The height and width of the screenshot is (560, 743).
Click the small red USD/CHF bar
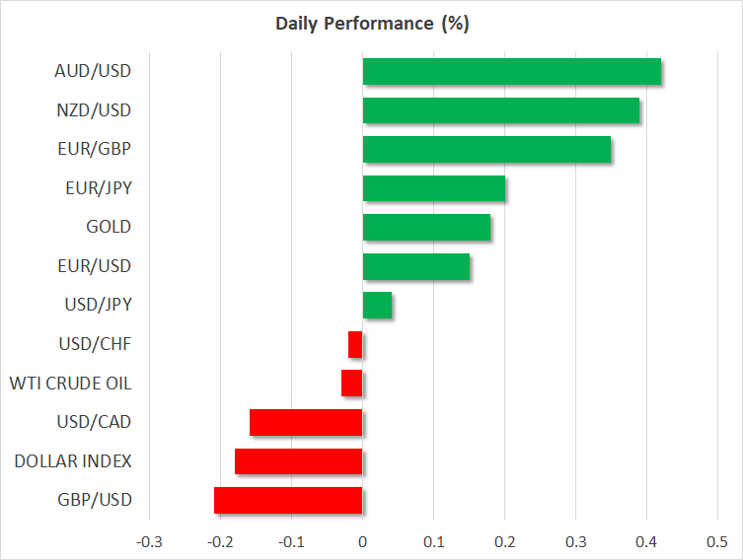(355, 344)
